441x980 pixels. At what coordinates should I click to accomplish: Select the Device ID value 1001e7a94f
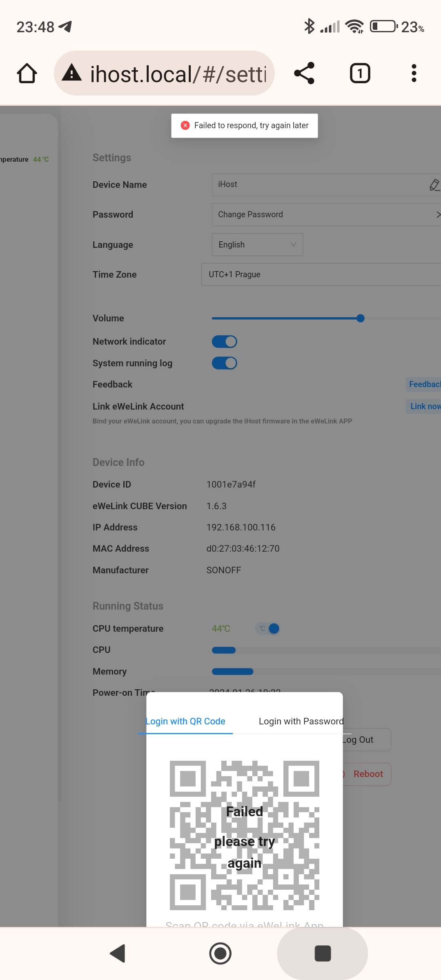pos(231,484)
